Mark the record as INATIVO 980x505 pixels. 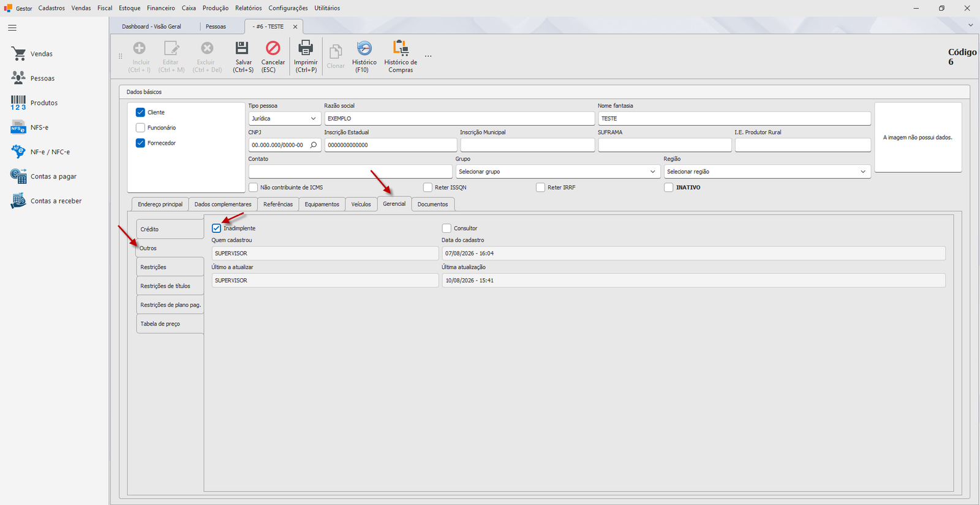coord(669,188)
